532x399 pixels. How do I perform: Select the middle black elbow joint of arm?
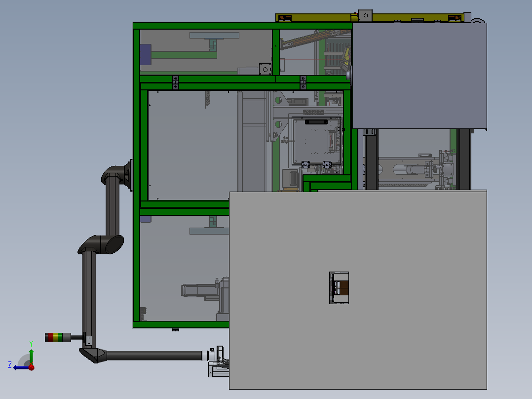[x=101, y=244]
